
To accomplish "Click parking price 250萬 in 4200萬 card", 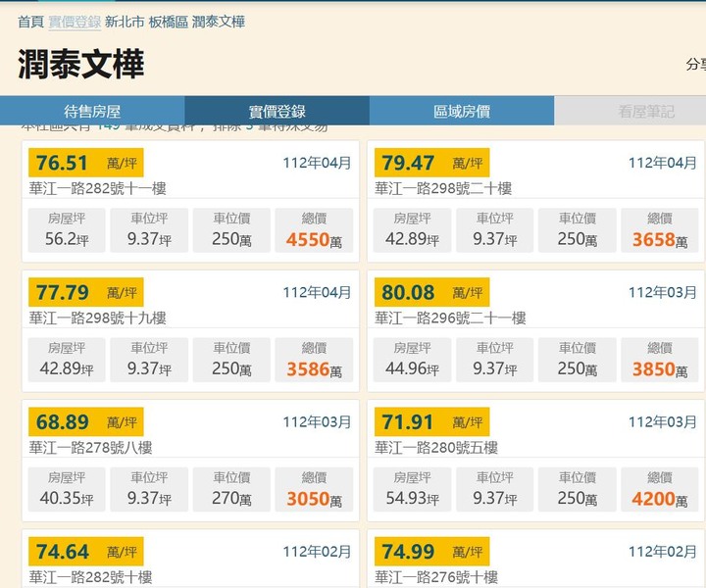I will coord(578,498).
